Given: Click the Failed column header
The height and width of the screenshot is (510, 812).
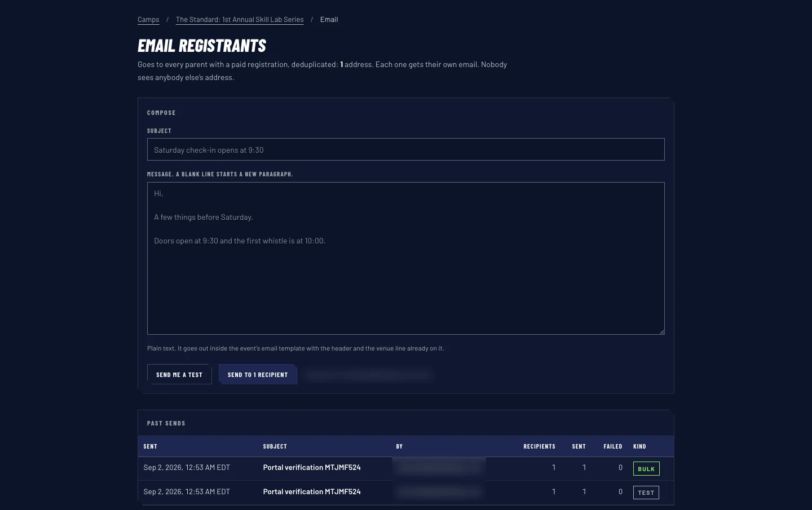Looking at the screenshot, I should click(613, 446).
